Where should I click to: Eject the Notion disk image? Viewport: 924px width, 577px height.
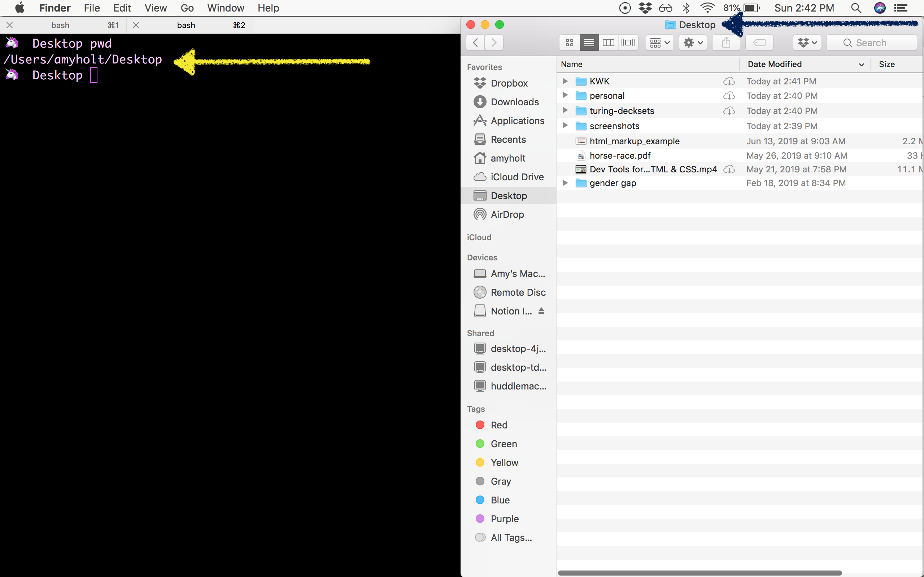point(541,310)
